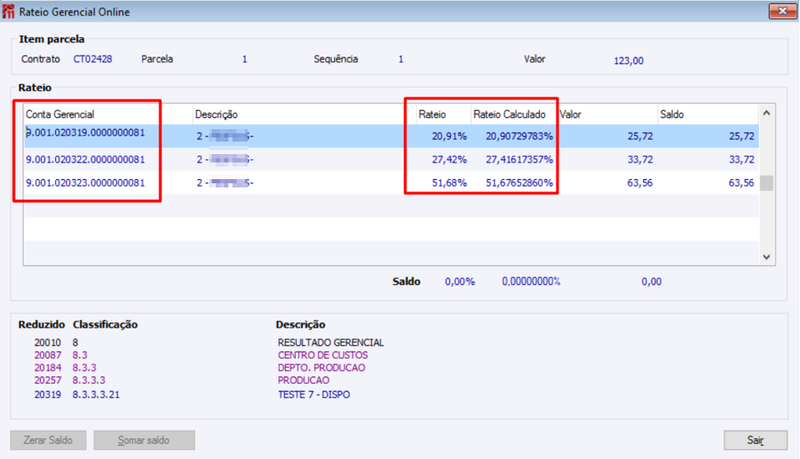Click the Sair button
Viewport: 800px width, 459px height.
[x=755, y=440]
